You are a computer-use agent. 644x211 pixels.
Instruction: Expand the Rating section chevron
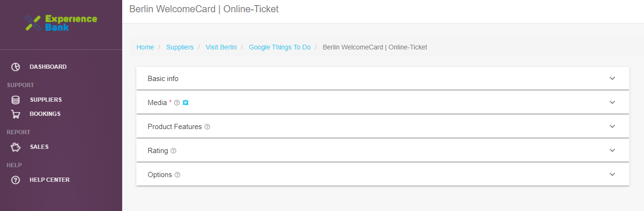coord(612,150)
